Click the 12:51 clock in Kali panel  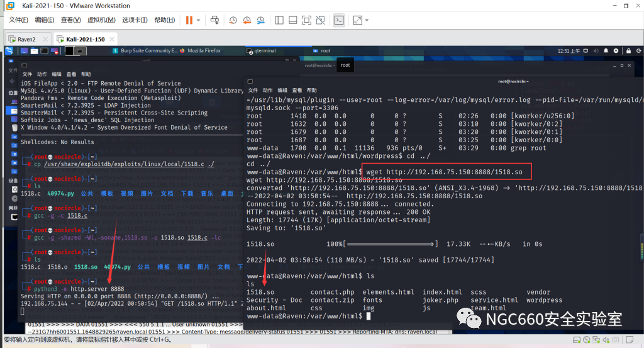pos(569,51)
